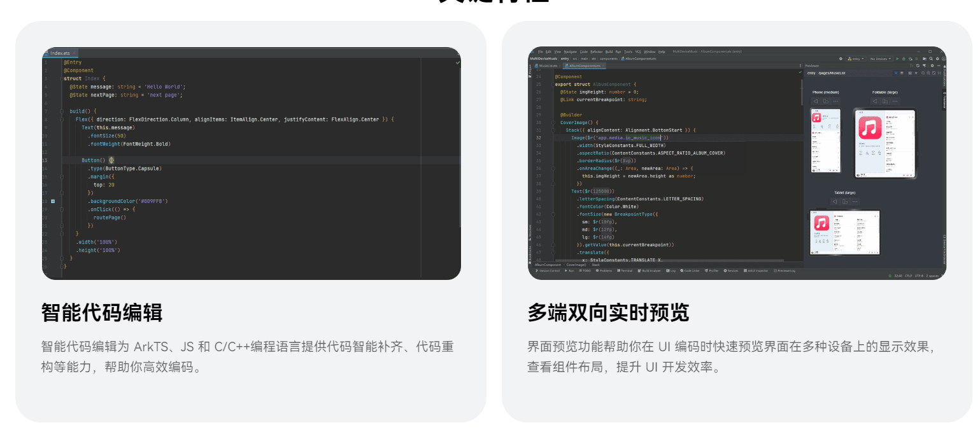The height and width of the screenshot is (432, 980).
Task: Click the back arrow under Tablet (large)
Action: (835, 202)
